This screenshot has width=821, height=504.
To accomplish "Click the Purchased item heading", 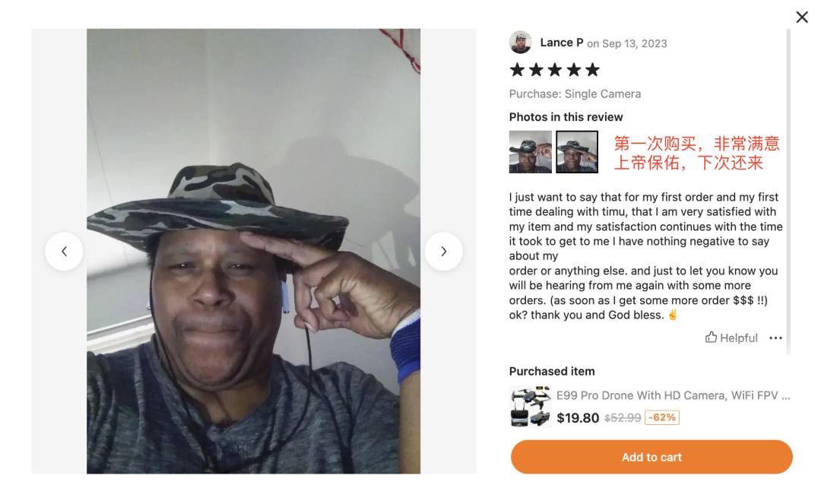I will 551,371.
